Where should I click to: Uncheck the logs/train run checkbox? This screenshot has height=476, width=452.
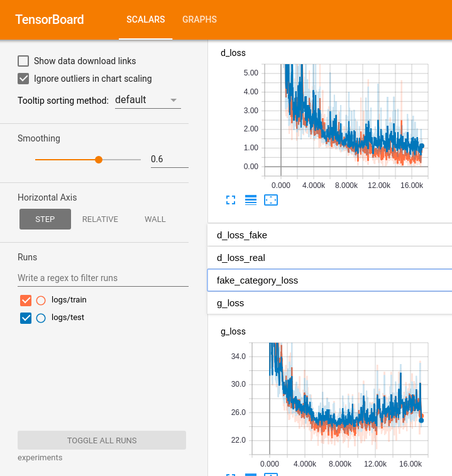26,300
